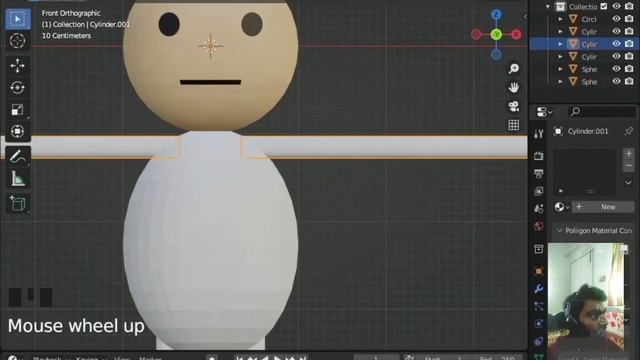The image size is (640, 360).
Task: Click the New material button
Action: point(603,207)
